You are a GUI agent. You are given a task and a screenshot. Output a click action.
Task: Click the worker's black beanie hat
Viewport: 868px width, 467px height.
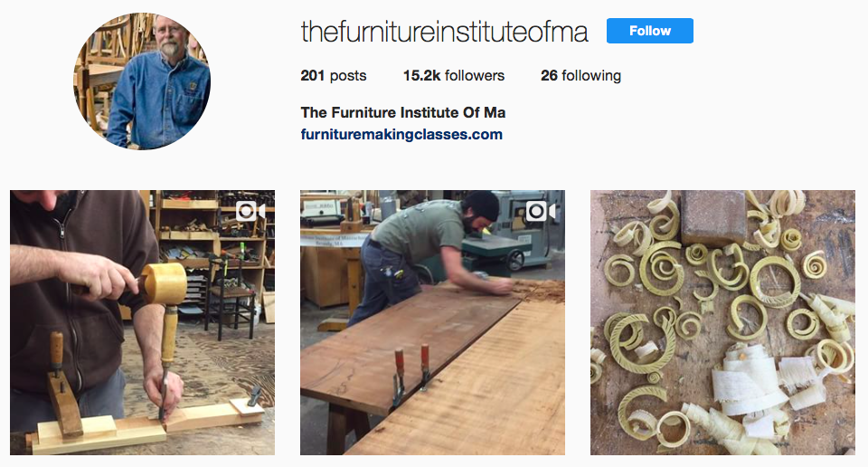(x=482, y=205)
